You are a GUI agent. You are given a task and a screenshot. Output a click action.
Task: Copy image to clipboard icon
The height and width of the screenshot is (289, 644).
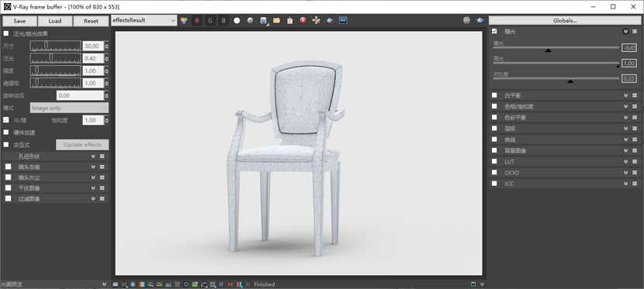(290, 20)
